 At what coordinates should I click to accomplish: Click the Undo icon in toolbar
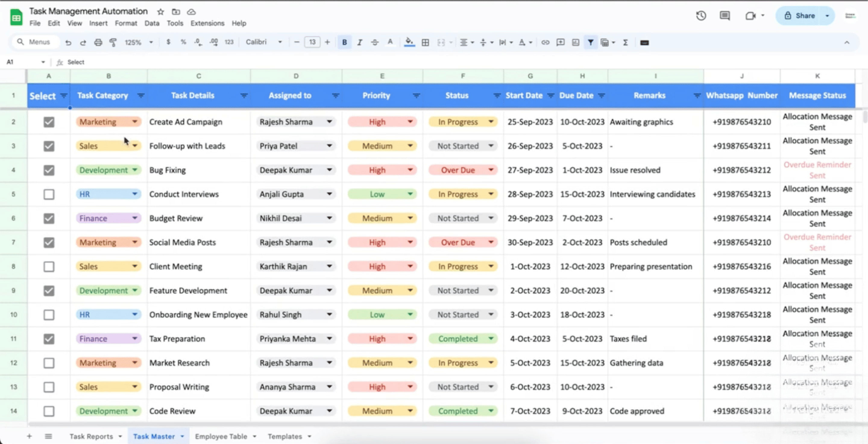(68, 42)
